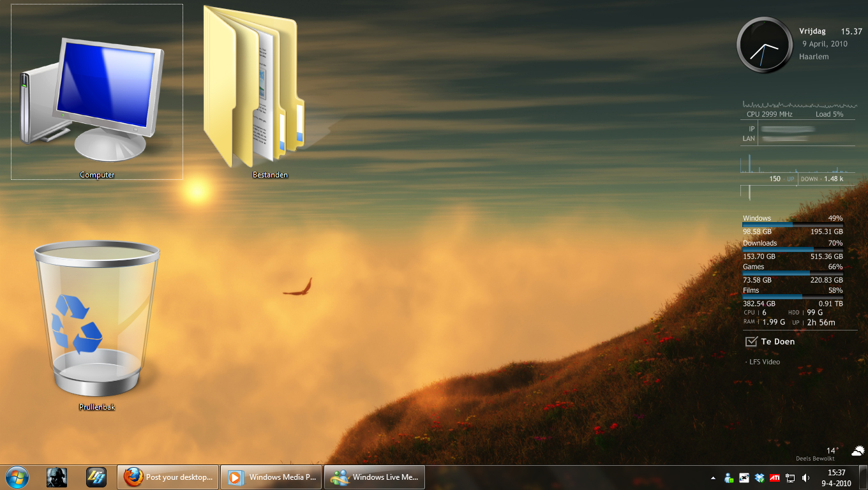This screenshot has height=490, width=868.
Task: Click the 'CPU 2999 MHz' readout
Action: point(770,114)
